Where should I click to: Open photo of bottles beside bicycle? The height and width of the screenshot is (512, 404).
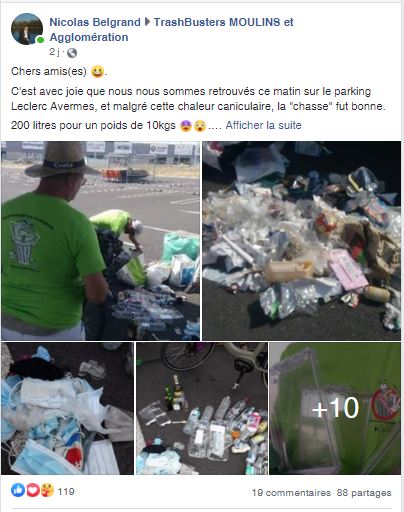[x=202, y=408]
